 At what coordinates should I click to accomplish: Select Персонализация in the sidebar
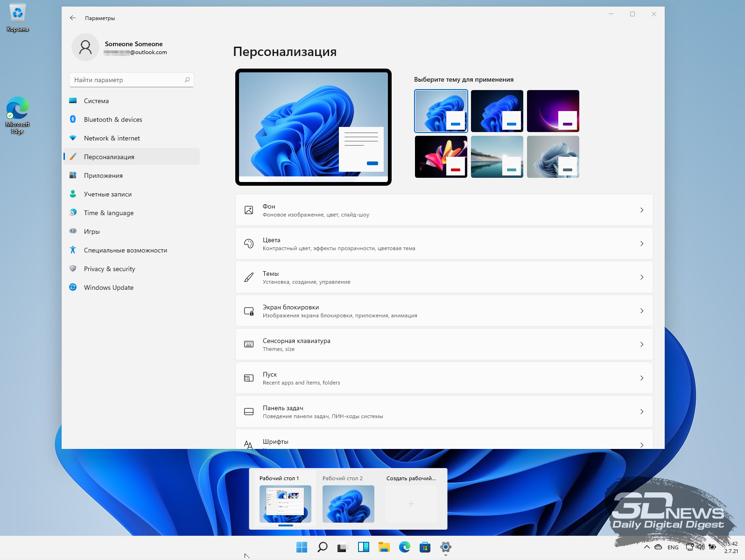click(131, 157)
